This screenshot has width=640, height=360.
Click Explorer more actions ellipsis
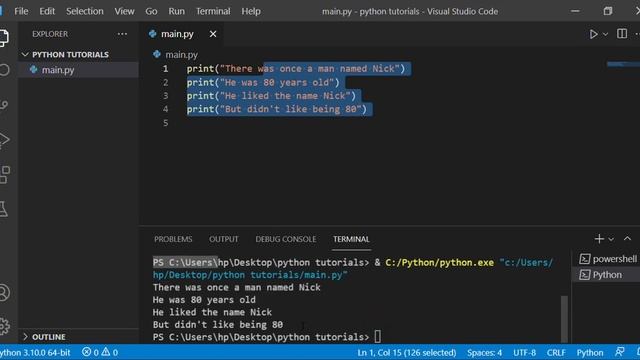(x=122, y=34)
